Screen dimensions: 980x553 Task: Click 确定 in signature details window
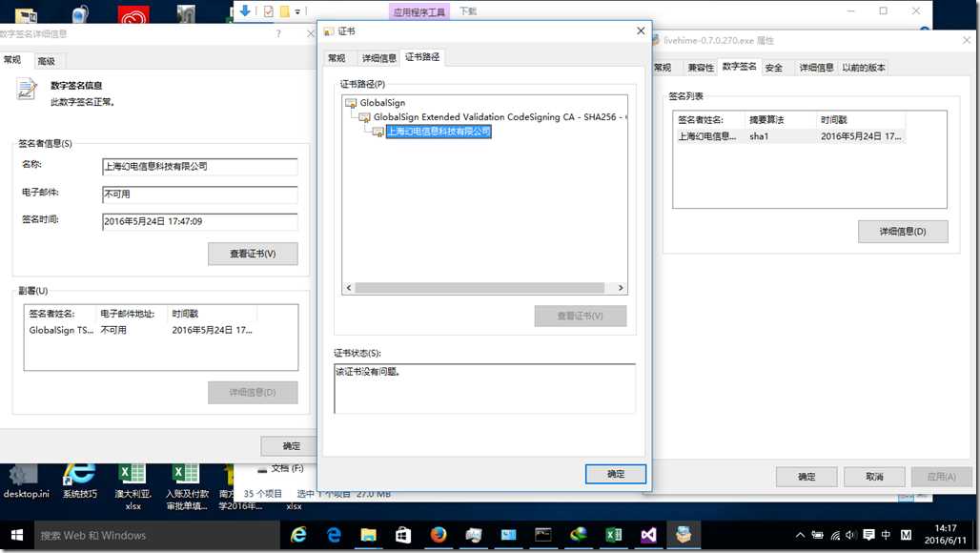pyautogui.click(x=291, y=446)
